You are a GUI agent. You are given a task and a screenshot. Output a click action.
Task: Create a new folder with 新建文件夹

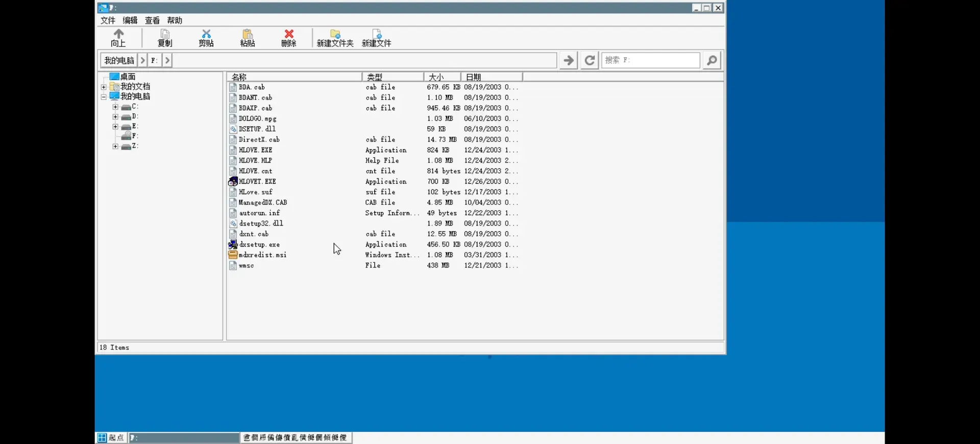[x=335, y=38]
